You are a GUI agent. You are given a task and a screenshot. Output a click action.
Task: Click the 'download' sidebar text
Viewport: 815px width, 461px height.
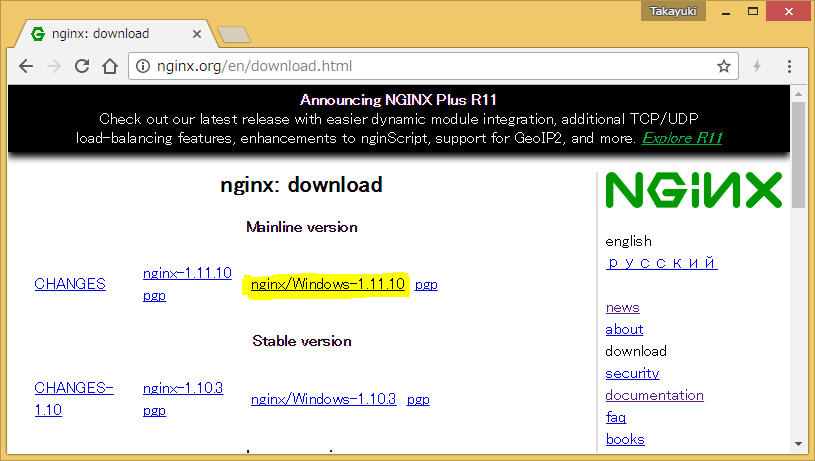pyautogui.click(x=636, y=351)
